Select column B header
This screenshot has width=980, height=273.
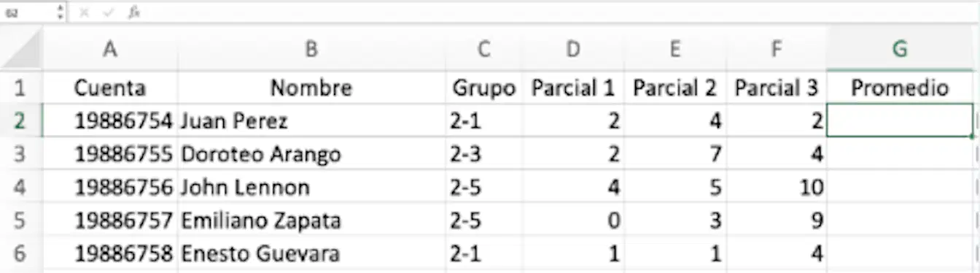click(311, 49)
